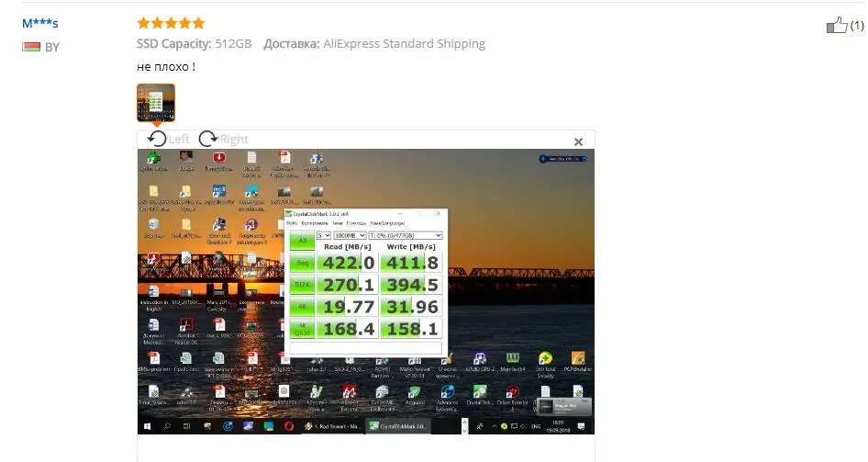Click the taskbar search magnifier icon
Screen dimensions: 868x462
(x=166, y=427)
